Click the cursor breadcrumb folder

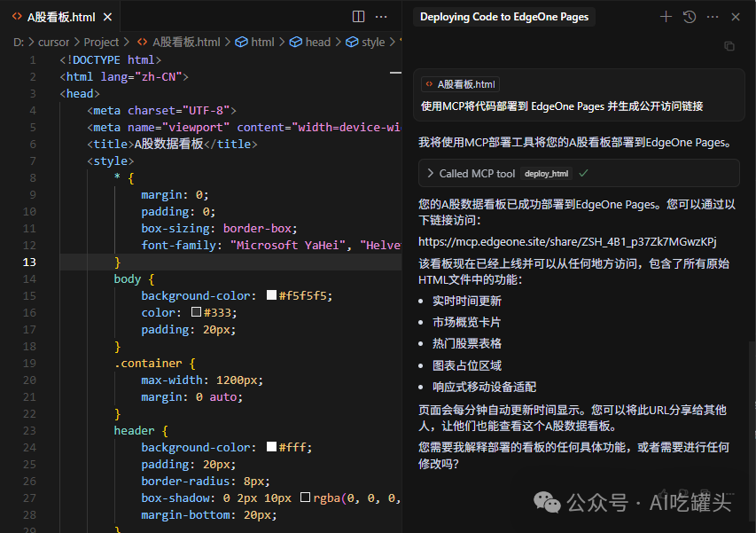(x=53, y=43)
